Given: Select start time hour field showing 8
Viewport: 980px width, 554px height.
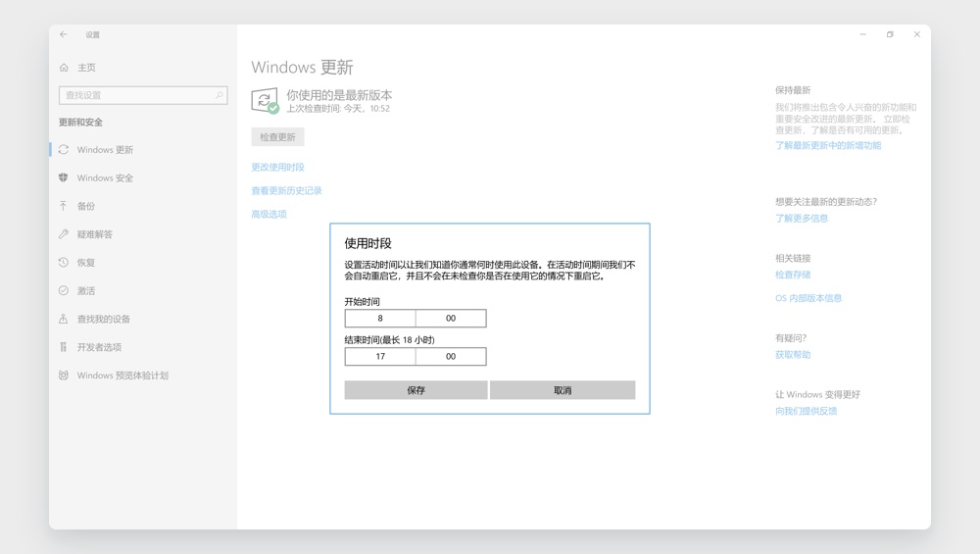Looking at the screenshot, I should pos(380,319).
